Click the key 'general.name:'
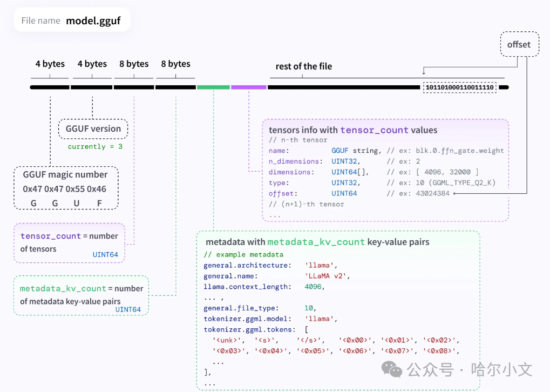 click(231, 276)
